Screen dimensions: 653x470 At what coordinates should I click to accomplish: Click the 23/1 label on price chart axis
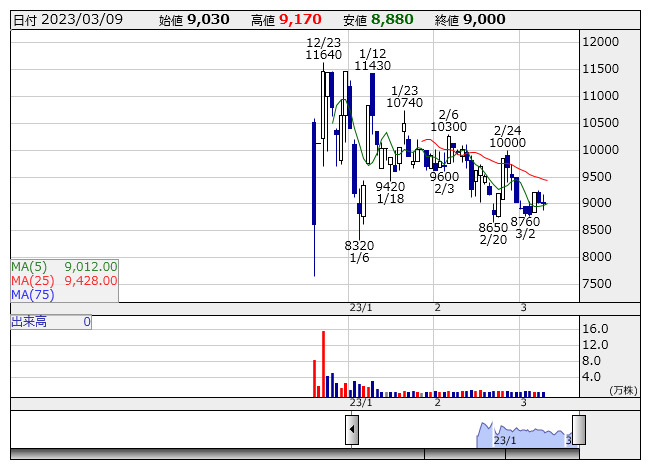(x=361, y=308)
